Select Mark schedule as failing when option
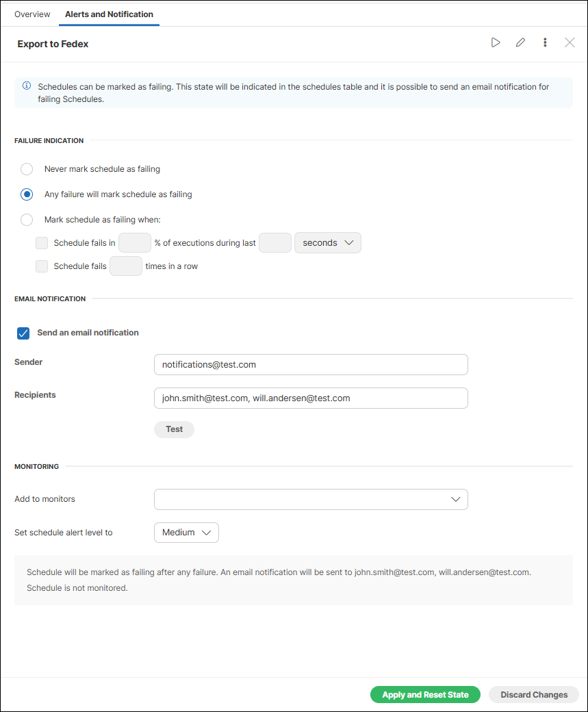 (26, 219)
